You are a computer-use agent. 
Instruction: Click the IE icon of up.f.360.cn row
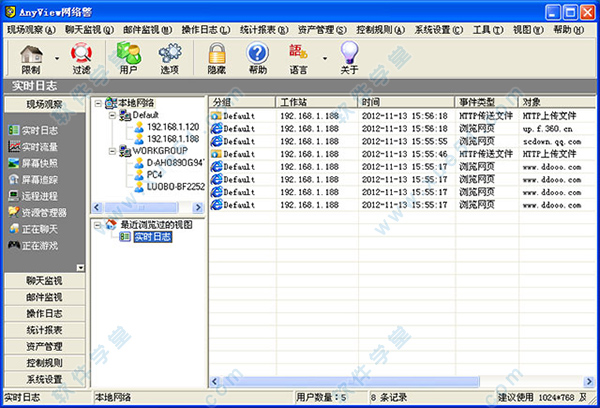coord(217,129)
